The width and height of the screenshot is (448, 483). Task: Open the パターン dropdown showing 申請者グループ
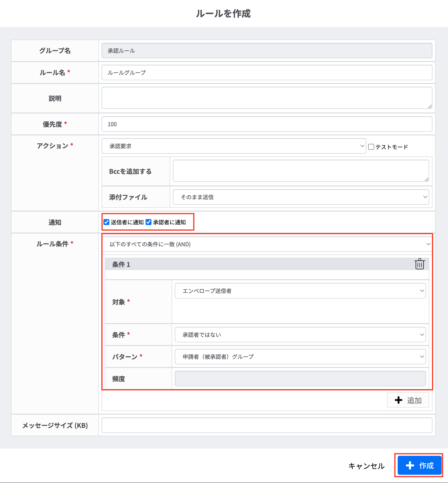pyautogui.click(x=300, y=357)
